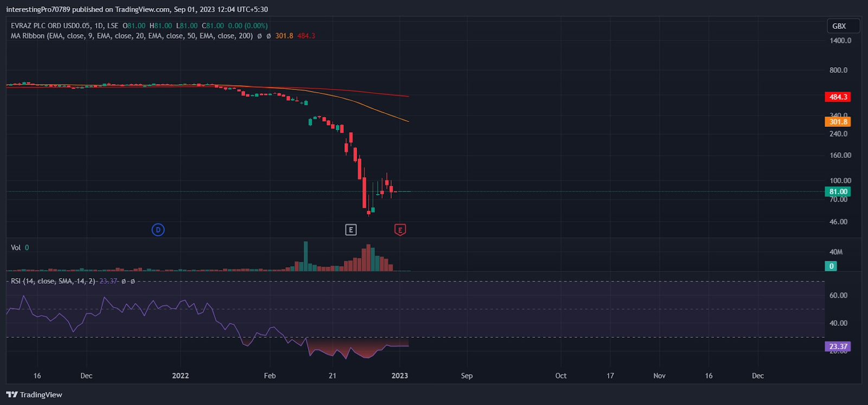The height and width of the screenshot is (405, 868).
Task: Click the white earnings E marker
Action: coord(350,230)
